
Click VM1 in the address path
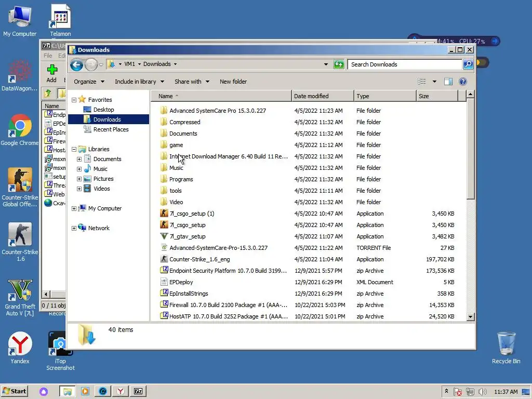[129, 64]
